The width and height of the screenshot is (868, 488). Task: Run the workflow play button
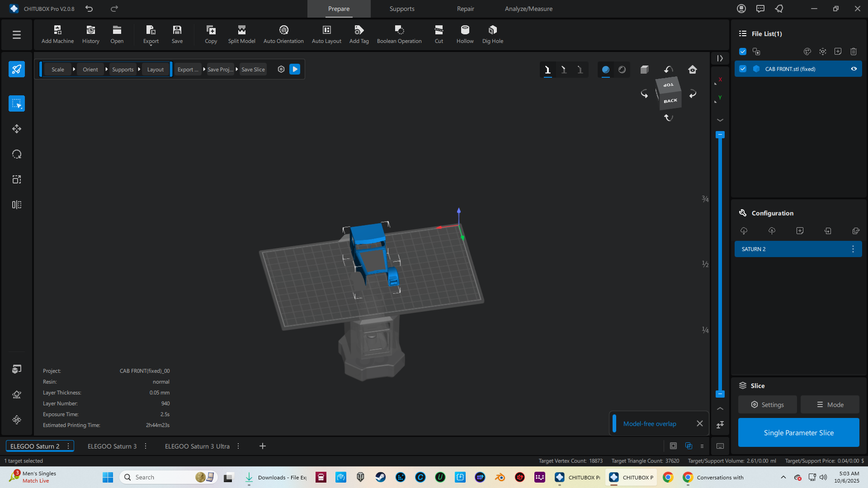[295, 69]
